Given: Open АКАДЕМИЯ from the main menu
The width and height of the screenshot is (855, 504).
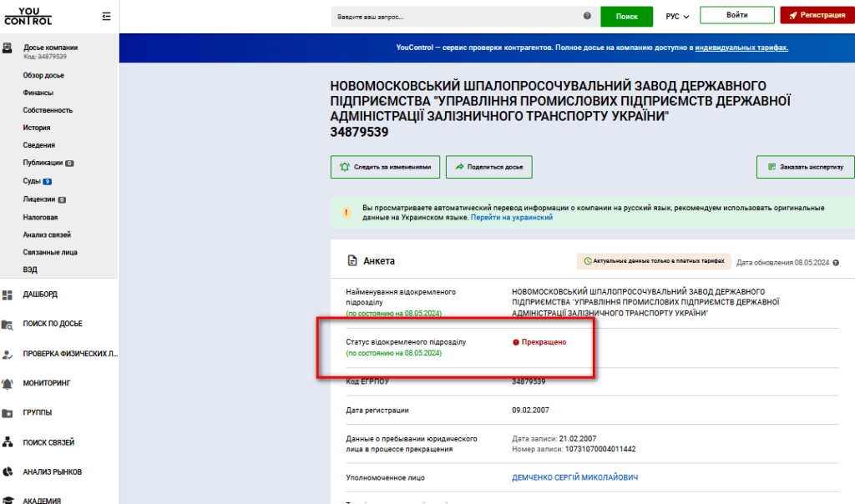Looking at the screenshot, I should tap(42, 501).
